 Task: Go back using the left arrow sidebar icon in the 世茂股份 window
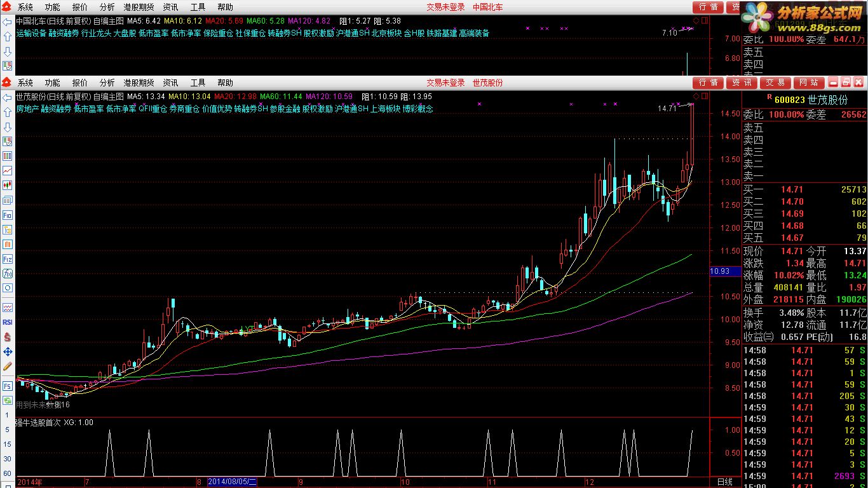tap(7, 97)
